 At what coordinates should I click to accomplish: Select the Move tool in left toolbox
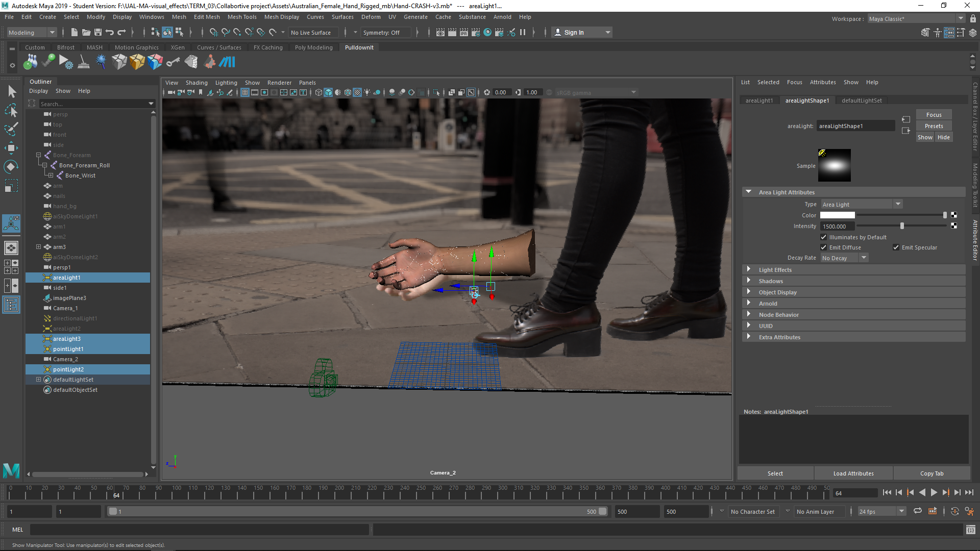coord(11,148)
